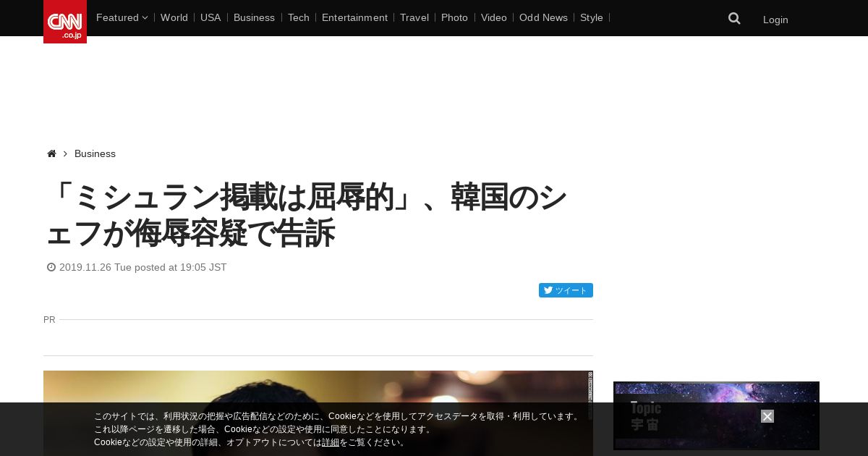Open the 詳細 link in the cookie notice
The height and width of the screenshot is (456, 868).
[x=331, y=442]
